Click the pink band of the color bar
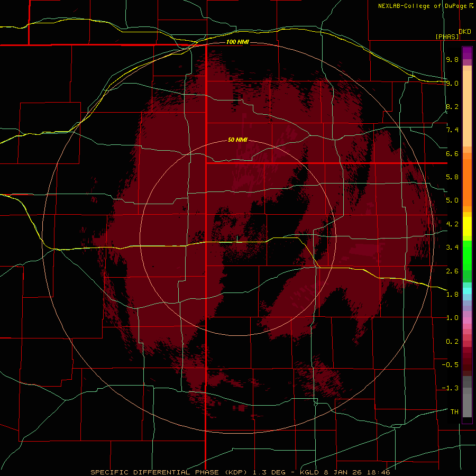 coord(467,321)
